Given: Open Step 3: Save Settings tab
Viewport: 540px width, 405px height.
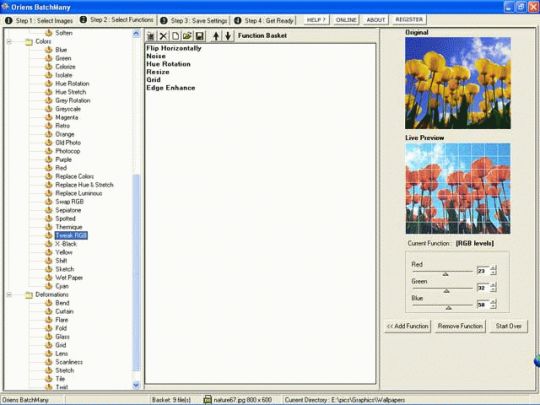Looking at the screenshot, I should (x=194, y=21).
